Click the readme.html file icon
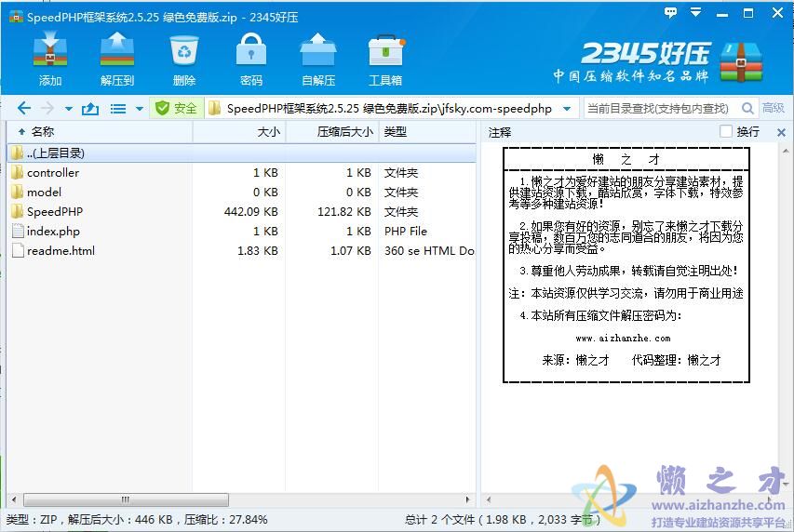 (x=18, y=250)
